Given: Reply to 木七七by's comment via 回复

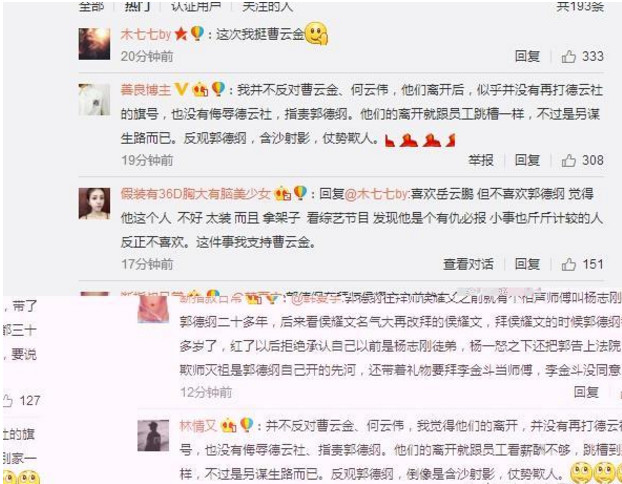Looking at the screenshot, I should point(527,56).
